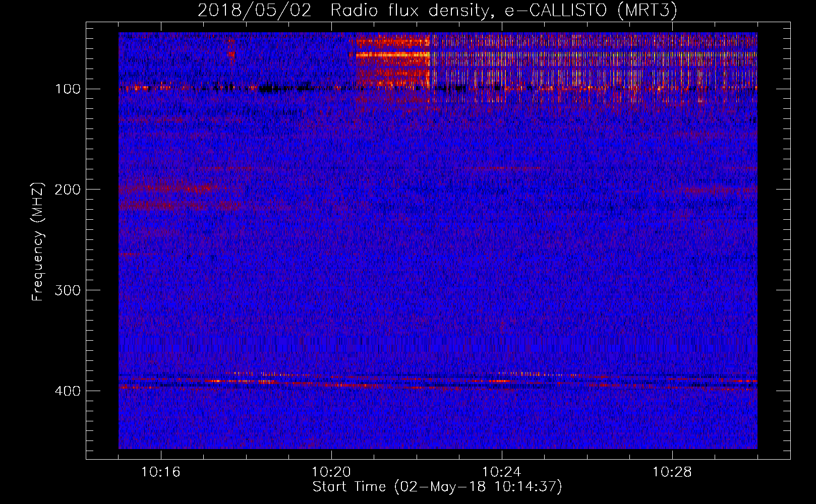816x504 pixels.
Task: Select the 'Frequency (MHZ)' axis label
Action: point(38,241)
